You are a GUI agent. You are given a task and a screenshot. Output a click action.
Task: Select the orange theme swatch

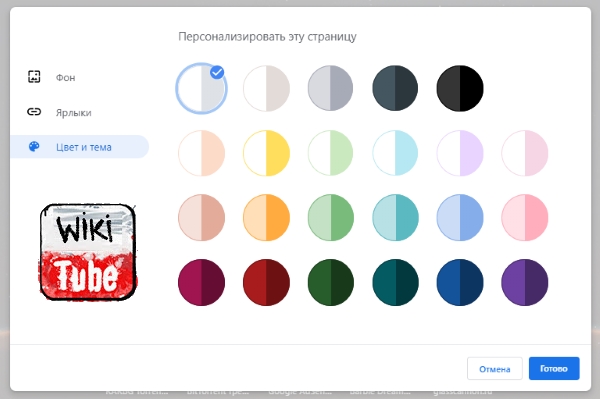click(266, 218)
